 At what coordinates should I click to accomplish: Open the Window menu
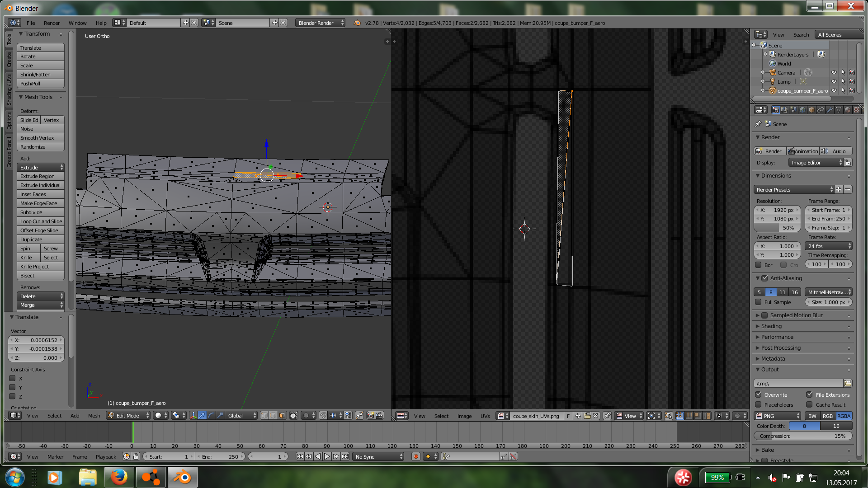[x=77, y=23]
